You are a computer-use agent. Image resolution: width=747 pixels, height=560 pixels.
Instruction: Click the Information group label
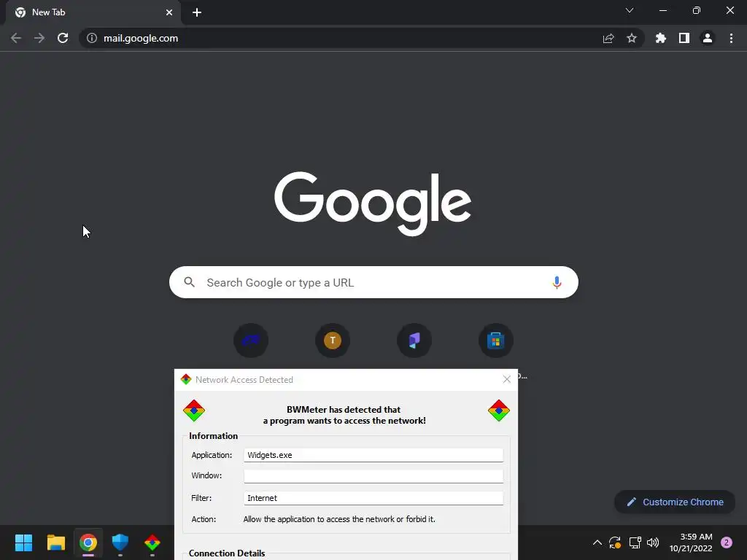[x=214, y=436]
